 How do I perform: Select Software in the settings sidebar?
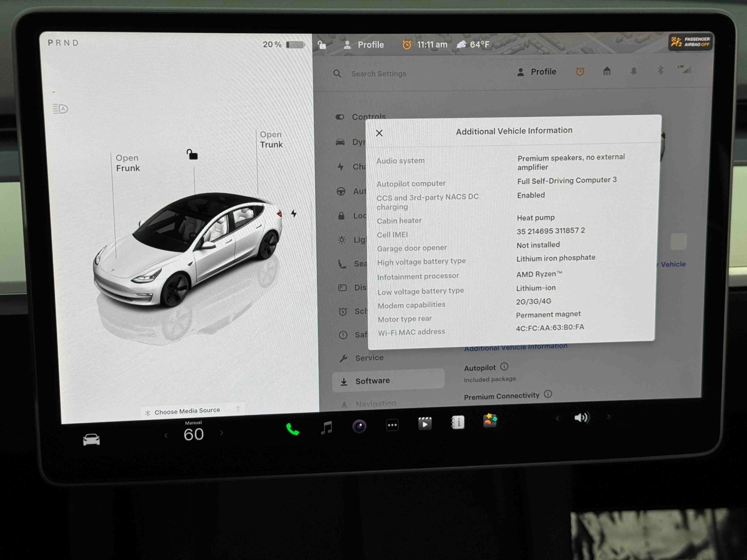(372, 381)
